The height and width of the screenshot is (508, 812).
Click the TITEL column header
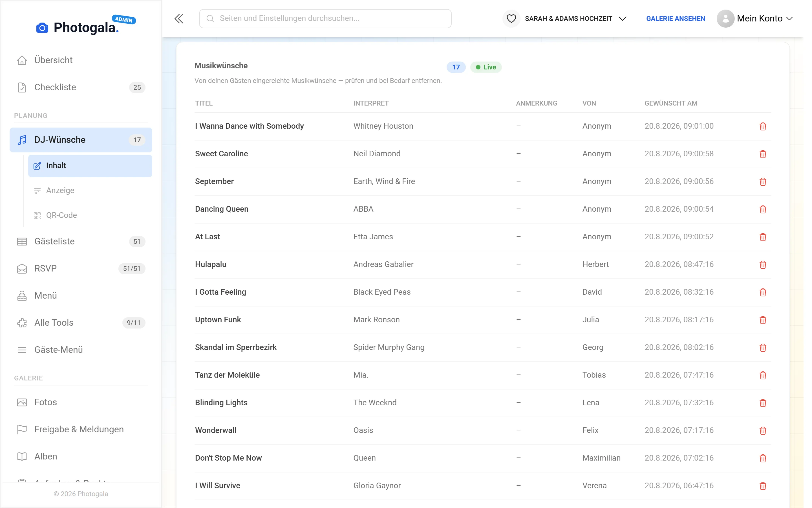pos(204,104)
